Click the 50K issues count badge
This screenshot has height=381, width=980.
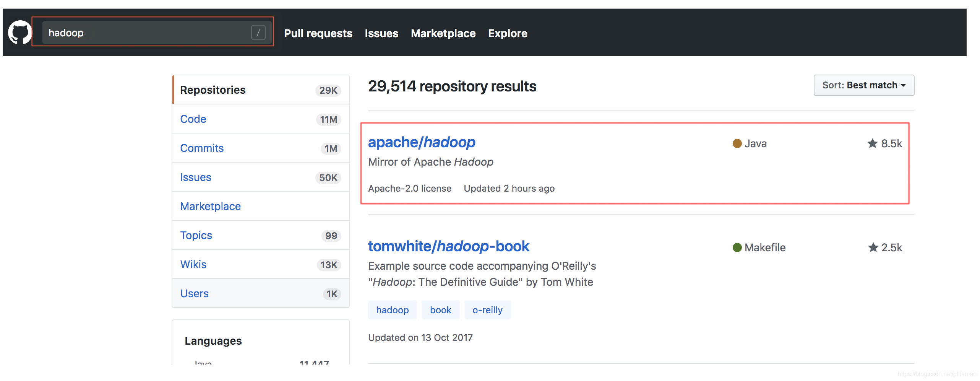(328, 177)
